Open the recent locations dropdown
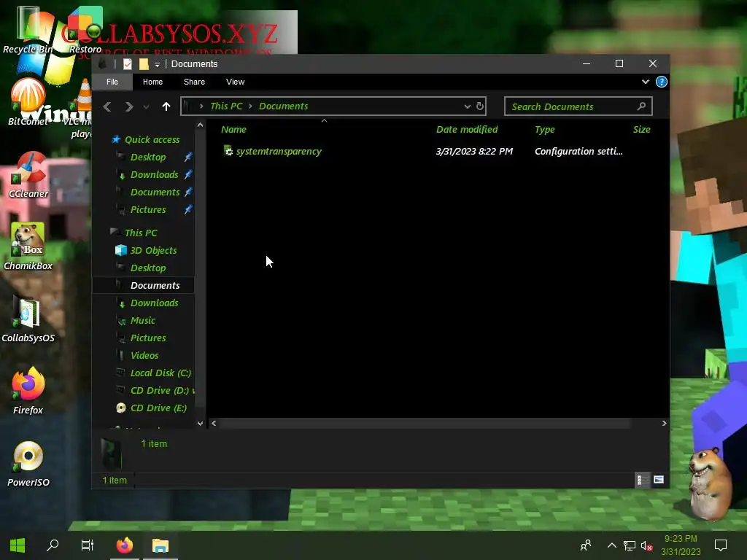Viewport: 747px width, 560px height. tap(146, 107)
